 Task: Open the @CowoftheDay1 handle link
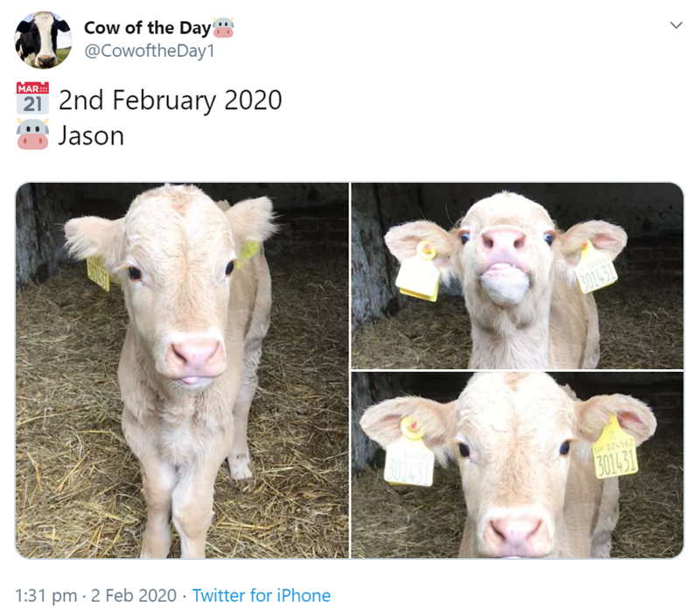[x=149, y=51]
